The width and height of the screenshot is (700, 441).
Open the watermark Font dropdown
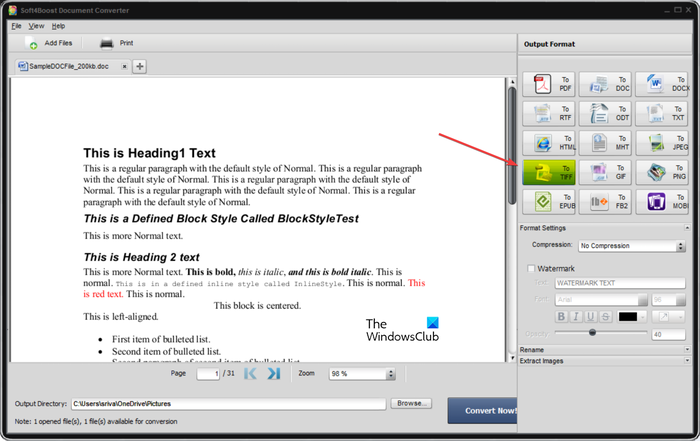click(x=601, y=300)
